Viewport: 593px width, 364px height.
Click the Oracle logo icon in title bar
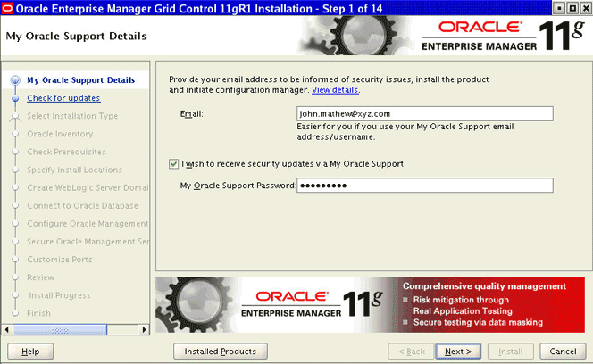7,8
